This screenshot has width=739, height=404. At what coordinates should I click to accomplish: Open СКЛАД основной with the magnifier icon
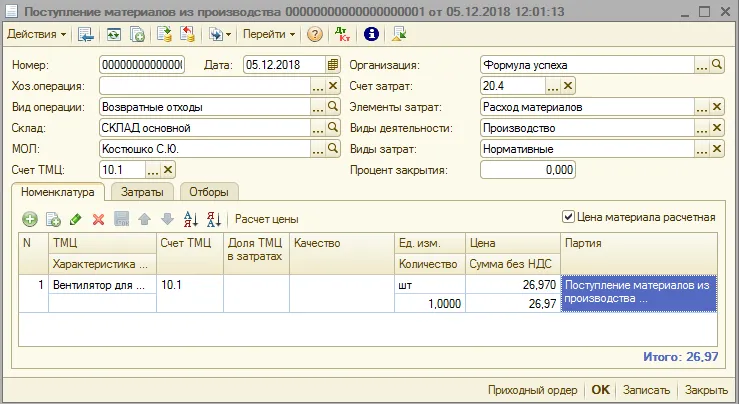(333, 128)
